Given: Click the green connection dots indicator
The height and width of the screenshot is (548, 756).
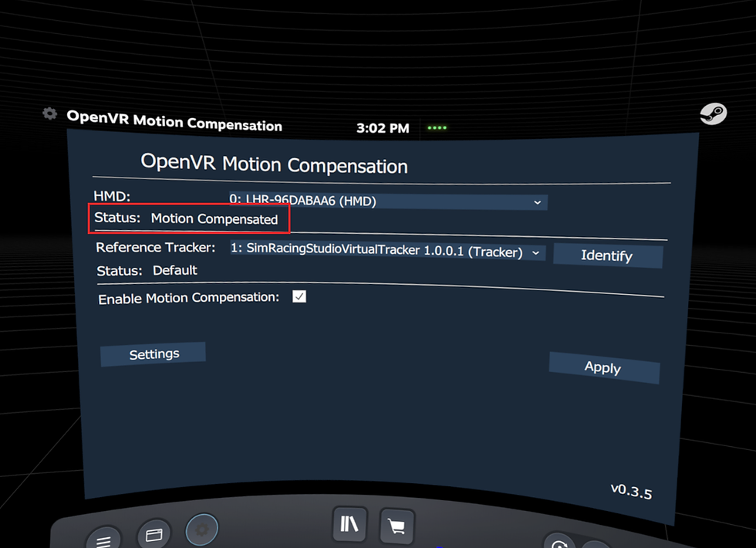Looking at the screenshot, I should [437, 128].
